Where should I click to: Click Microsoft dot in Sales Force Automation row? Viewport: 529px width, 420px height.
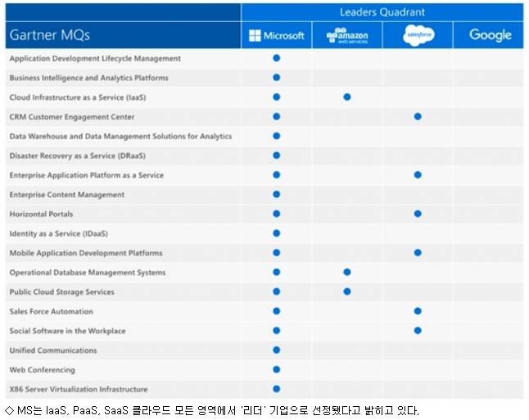click(x=277, y=311)
